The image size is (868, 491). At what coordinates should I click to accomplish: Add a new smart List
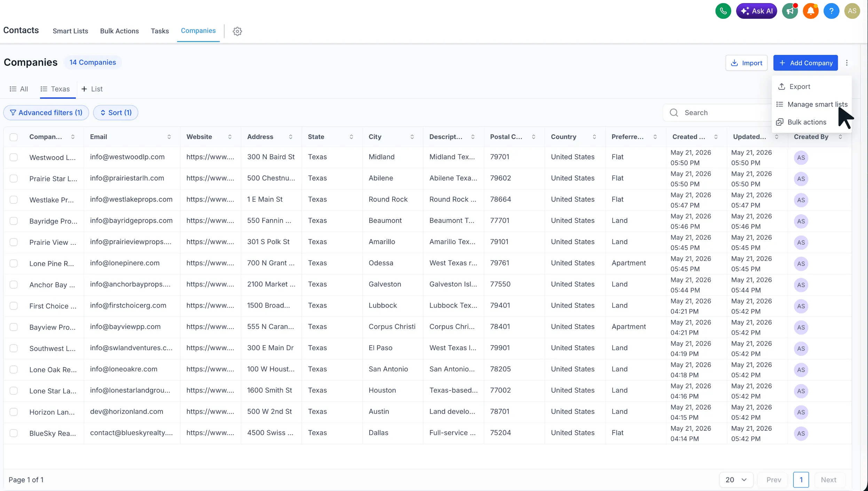click(92, 89)
